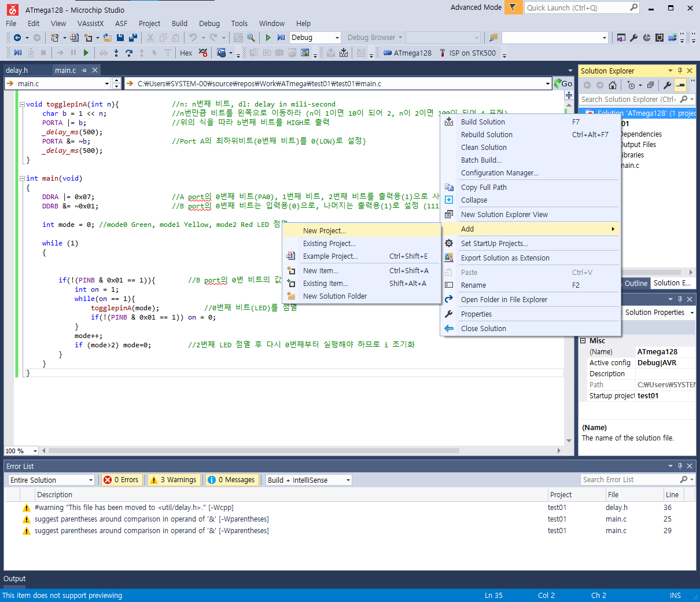This screenshot has height=602, width=700.
Task: Click the Save All toolbar icon
Action: click(132, 38)
